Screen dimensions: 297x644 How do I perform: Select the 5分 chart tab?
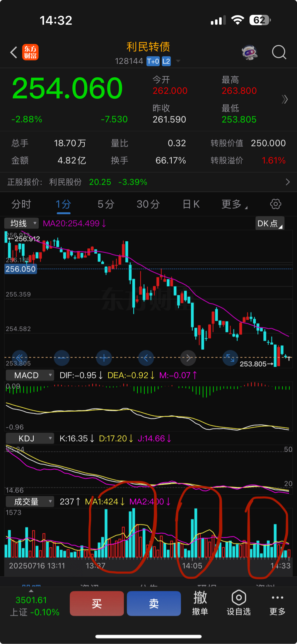(x=106, y=204)
